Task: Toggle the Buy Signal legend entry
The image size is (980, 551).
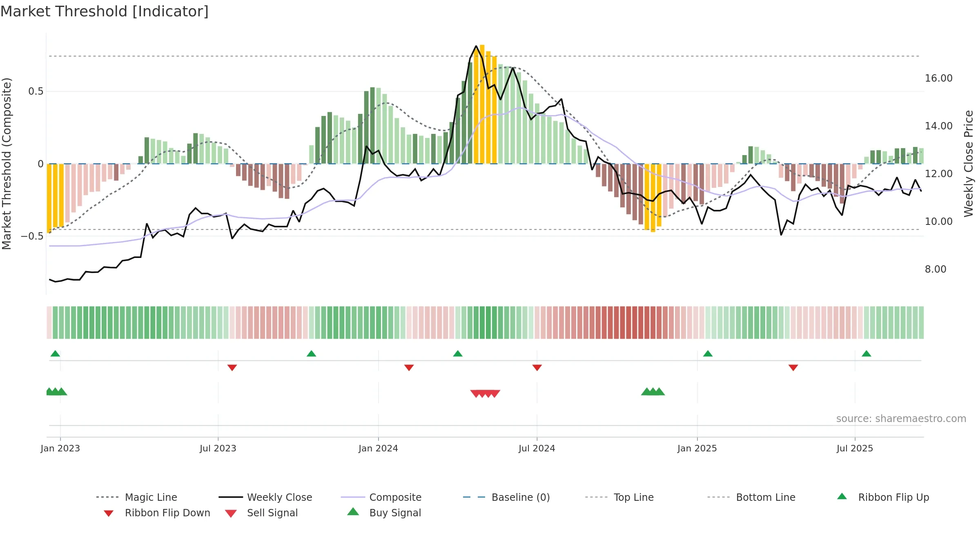Action: (384, 513)
